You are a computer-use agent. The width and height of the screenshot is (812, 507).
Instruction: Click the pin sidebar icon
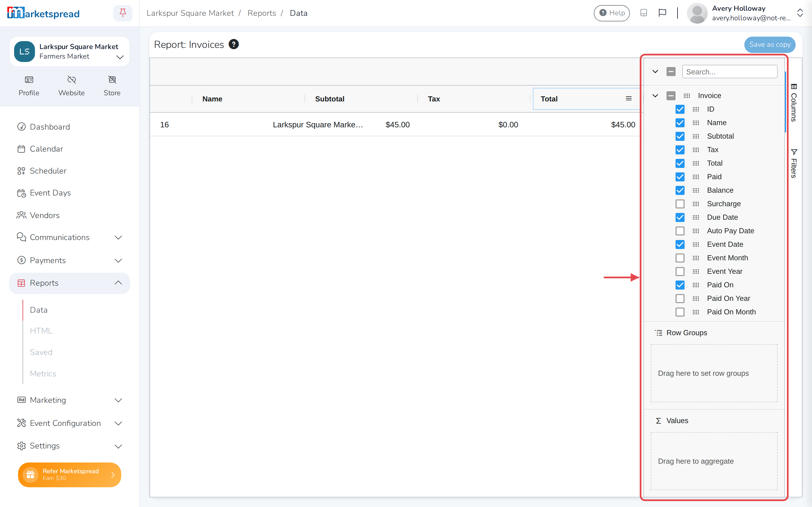(x=123, y=13)
